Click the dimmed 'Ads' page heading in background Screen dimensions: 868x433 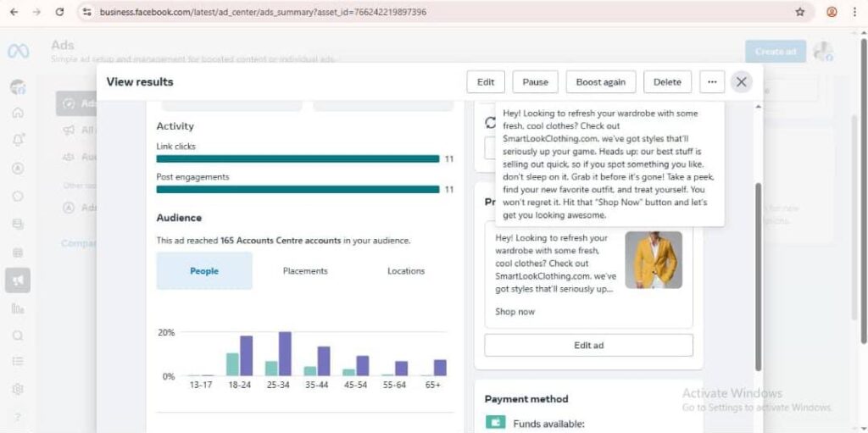(63, 46)
